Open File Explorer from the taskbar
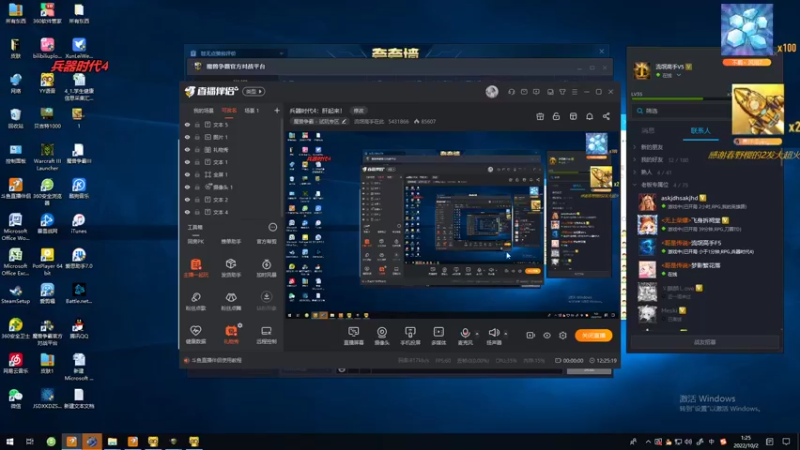Viewport: 800px width, 450px height. tap(112, 441)
